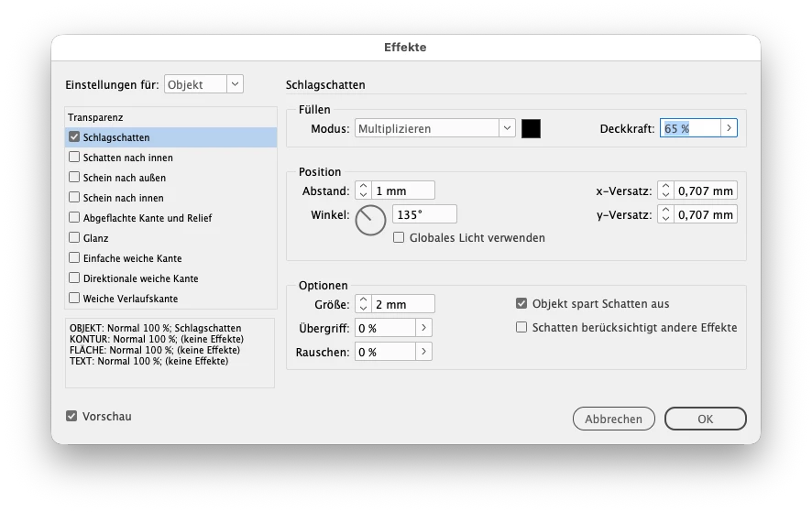812x512 pixels.
Task: Click the x-Versatz 0,707 mm field
Action: tap(706, 191)
